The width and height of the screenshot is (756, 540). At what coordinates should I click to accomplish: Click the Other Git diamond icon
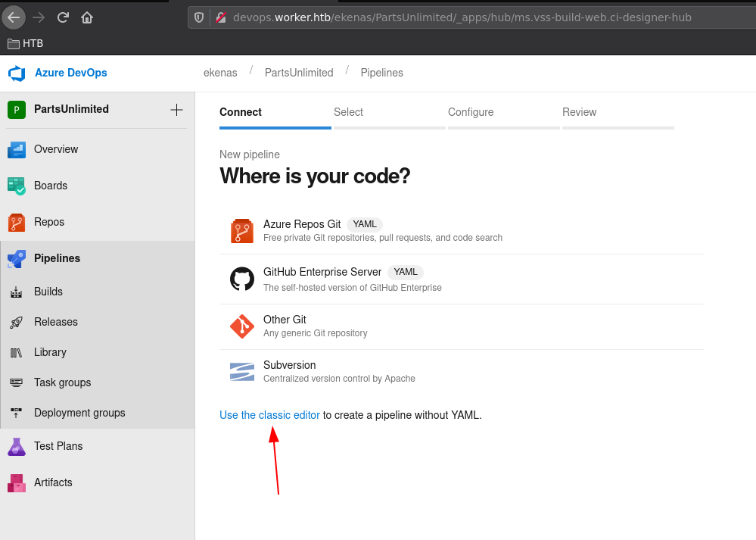[242, 326]
